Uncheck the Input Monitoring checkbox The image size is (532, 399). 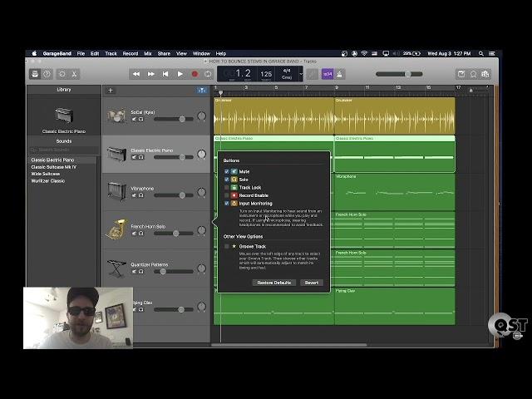(x=227, y=203)
